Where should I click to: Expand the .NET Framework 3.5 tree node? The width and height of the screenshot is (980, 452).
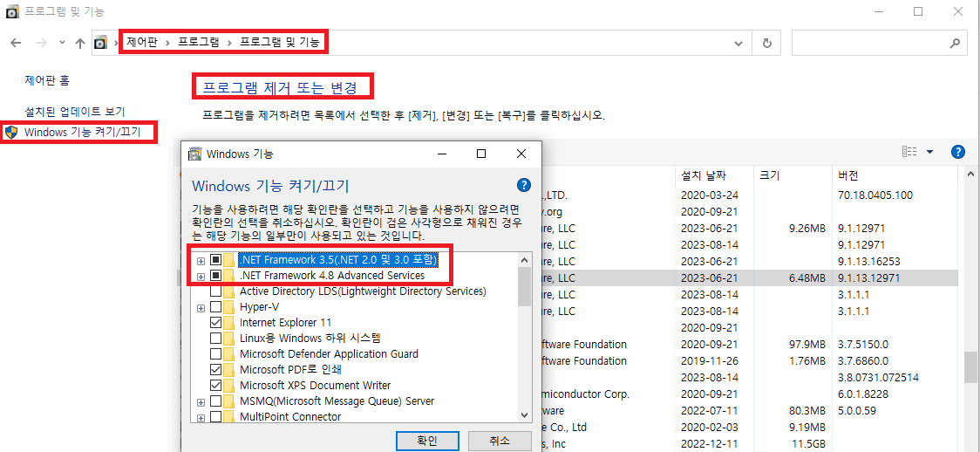[201, 260]
